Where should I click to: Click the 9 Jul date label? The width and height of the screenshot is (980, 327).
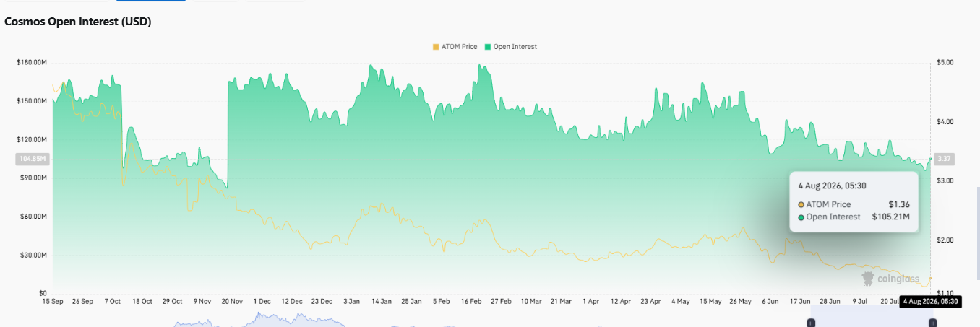[x=859, y=301]
